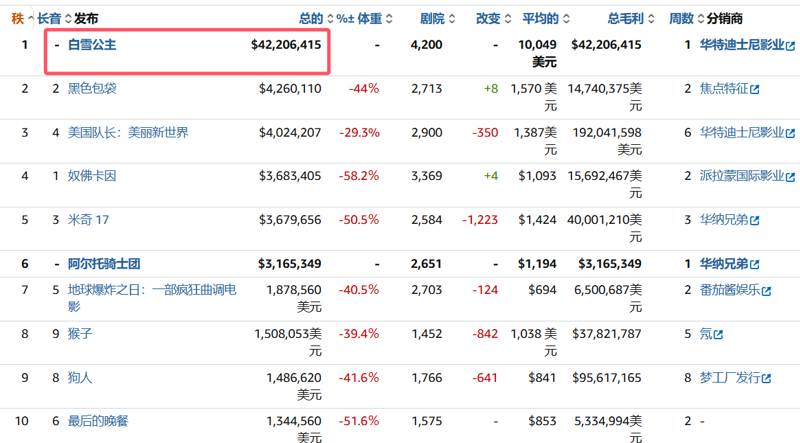Click external link icon in 美国队长 row

point(790,133)
